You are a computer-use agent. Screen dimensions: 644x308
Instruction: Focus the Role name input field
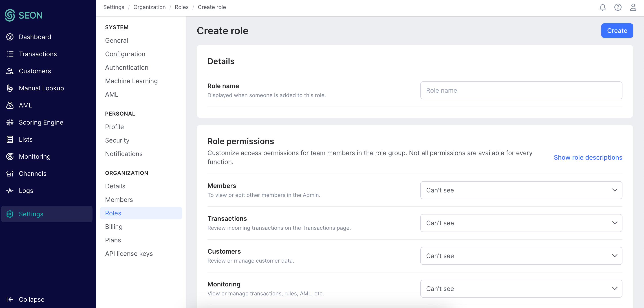pos(521,90)
